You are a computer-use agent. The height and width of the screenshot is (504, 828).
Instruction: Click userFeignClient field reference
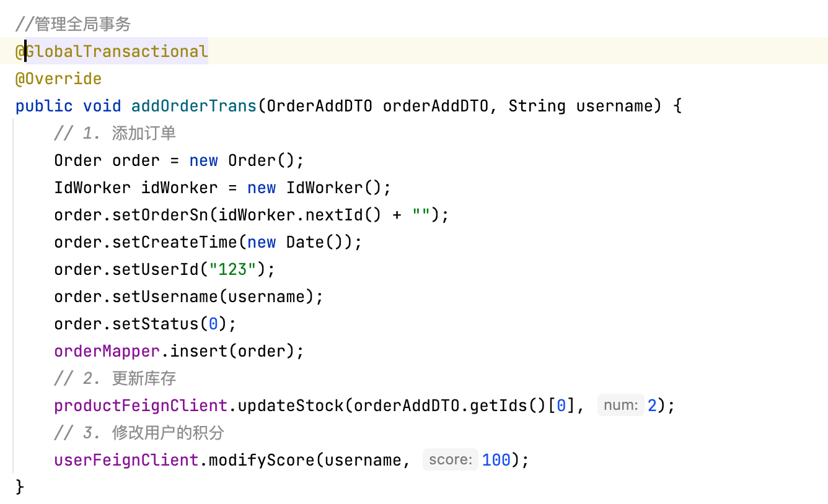click(x=126, y=460)
